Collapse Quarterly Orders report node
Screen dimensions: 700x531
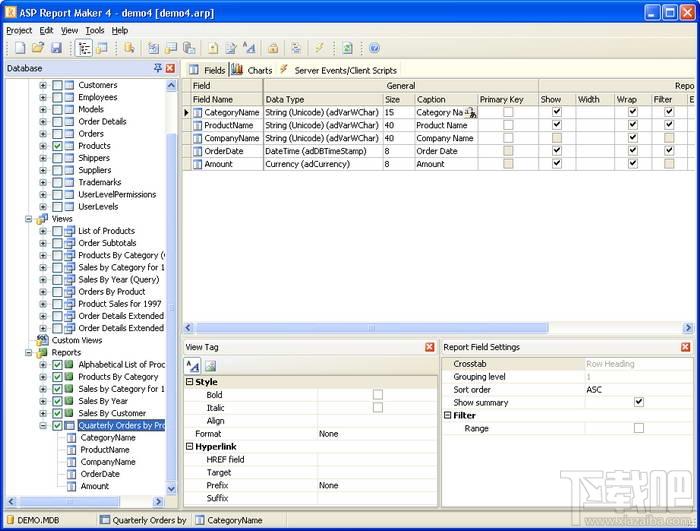pyautogui.click(x=43, y=426)
